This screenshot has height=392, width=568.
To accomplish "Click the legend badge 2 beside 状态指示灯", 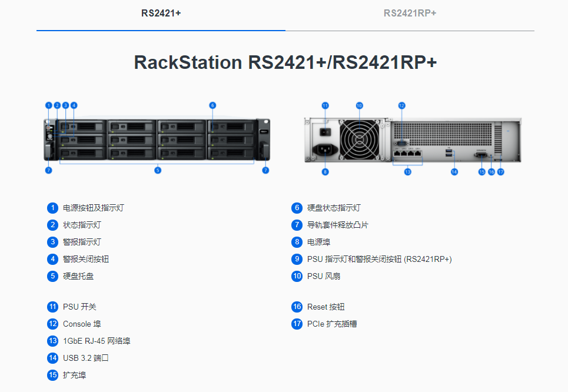I will coord(52,225).
